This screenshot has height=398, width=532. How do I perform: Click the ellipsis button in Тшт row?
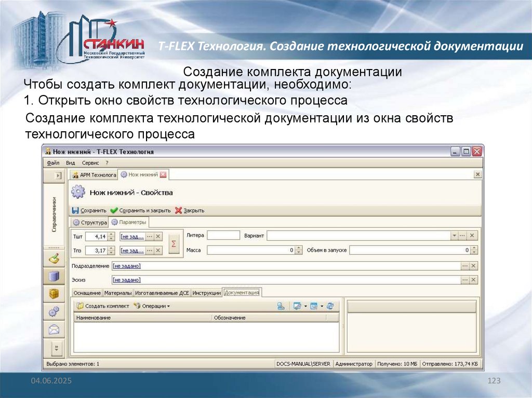[x=150, y=237]
